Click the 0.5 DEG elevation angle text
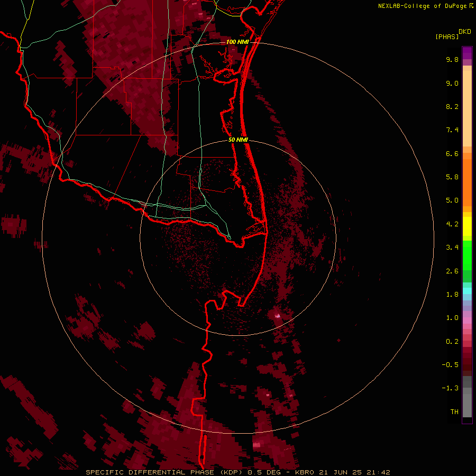 coord(266,472)
